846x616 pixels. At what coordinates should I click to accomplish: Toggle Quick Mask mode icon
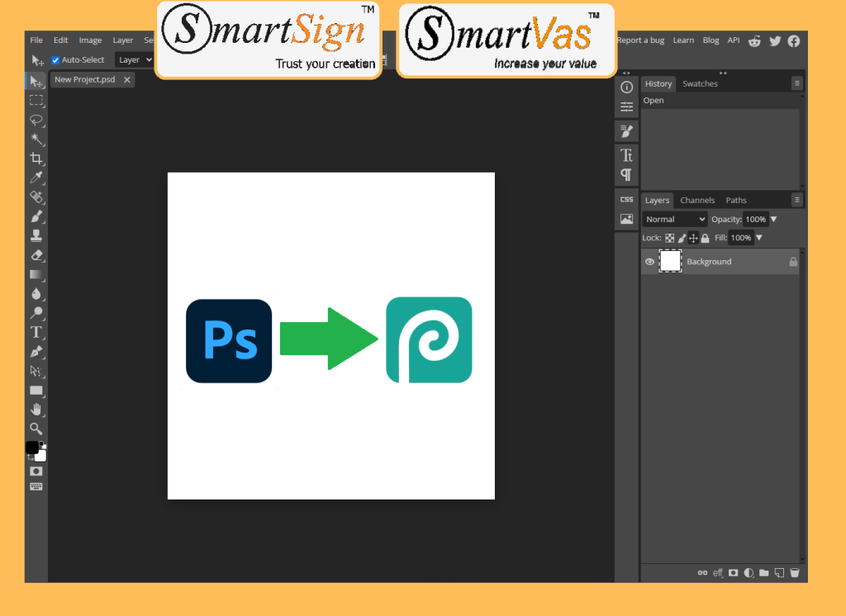[36, 471]
